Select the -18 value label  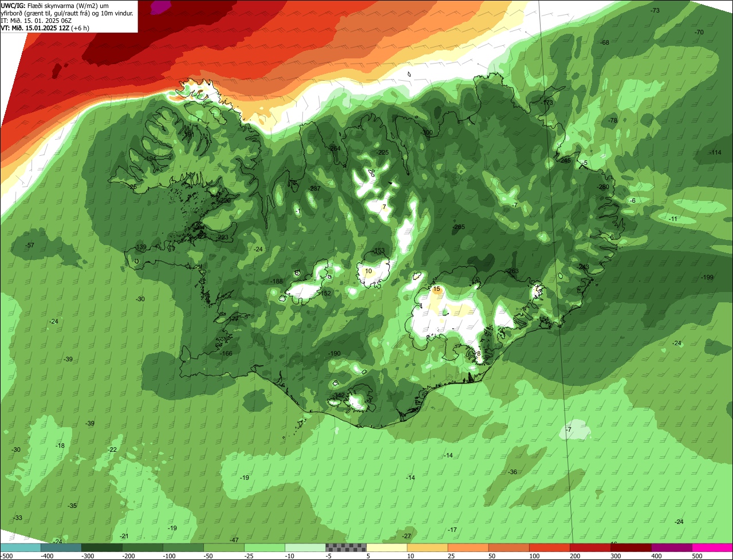60,445
